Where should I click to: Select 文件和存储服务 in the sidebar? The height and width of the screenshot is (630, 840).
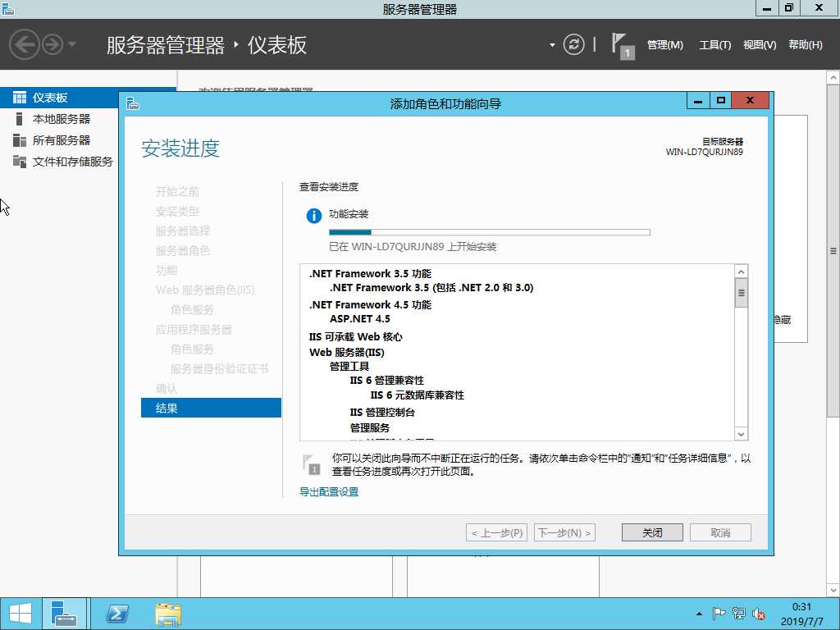tap(72, 162)
